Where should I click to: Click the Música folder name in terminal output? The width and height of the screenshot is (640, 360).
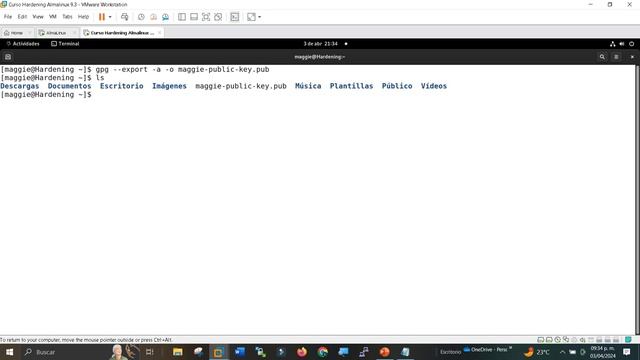(x=308, y=86)
